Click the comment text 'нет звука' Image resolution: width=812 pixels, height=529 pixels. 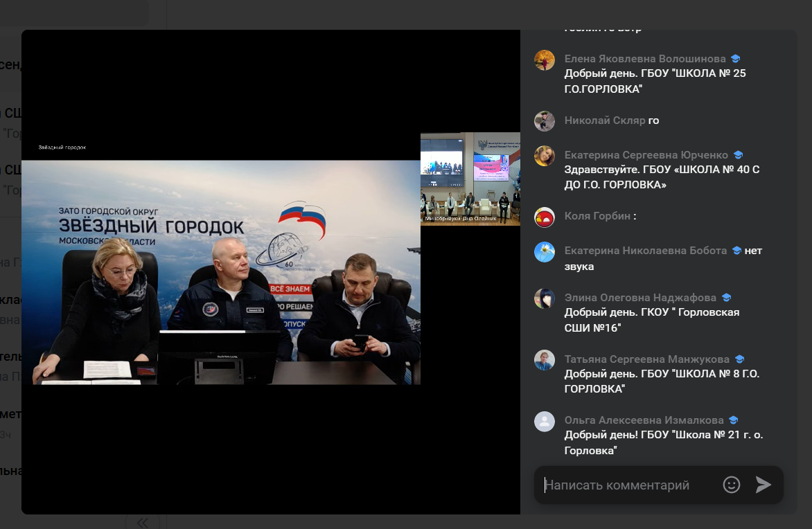point(663,259)
